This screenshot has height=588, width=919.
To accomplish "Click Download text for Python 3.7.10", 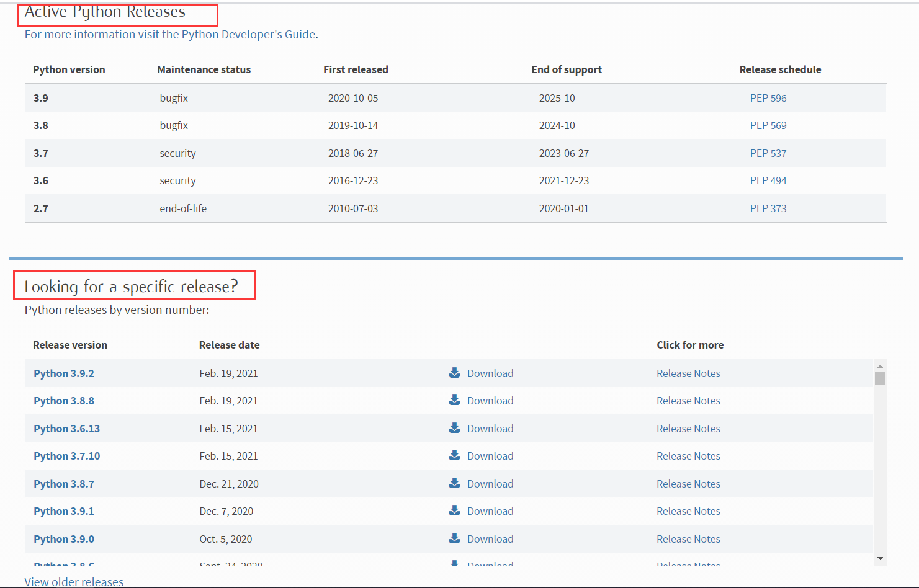I will 490,456.
